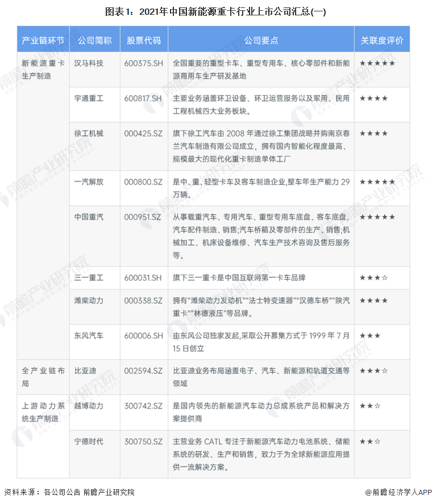
Task: Click company name 三一重工
Action: coord(89,278)
